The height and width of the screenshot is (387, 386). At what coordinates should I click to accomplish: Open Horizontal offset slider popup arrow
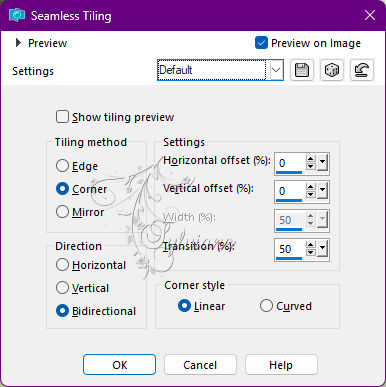[322, 163]
